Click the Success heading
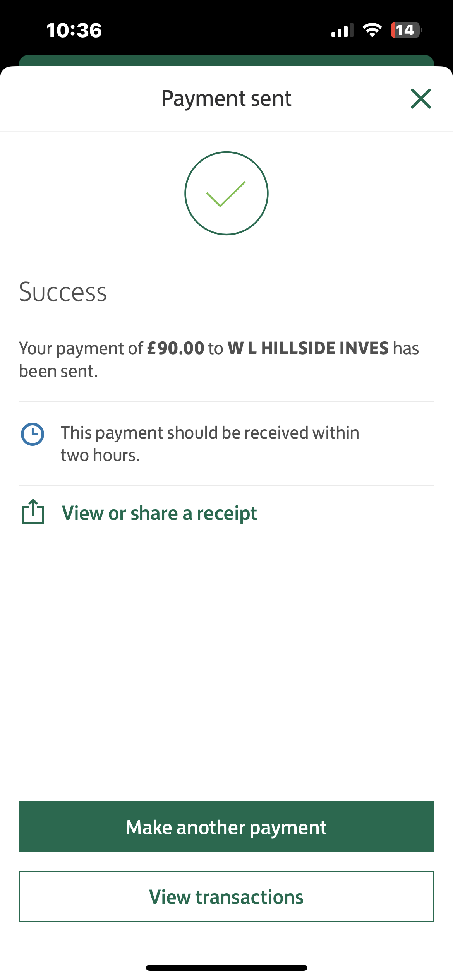453x980 pixels. tap(63, 292)
